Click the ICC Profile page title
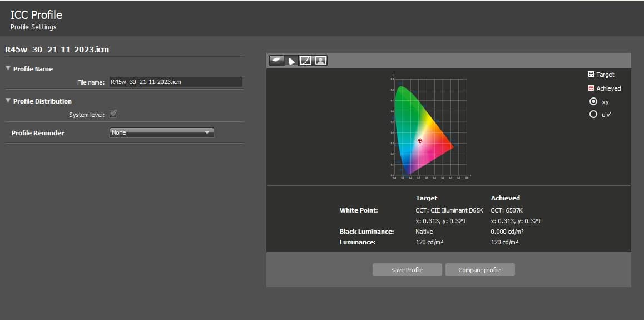The width and height of the screenshot is (644, 320). coord(36,15)
